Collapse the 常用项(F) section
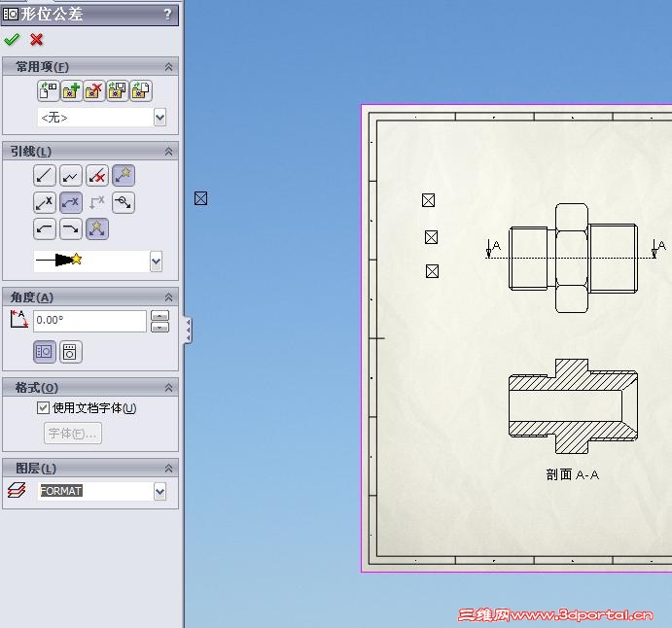 tap(169, 67)
